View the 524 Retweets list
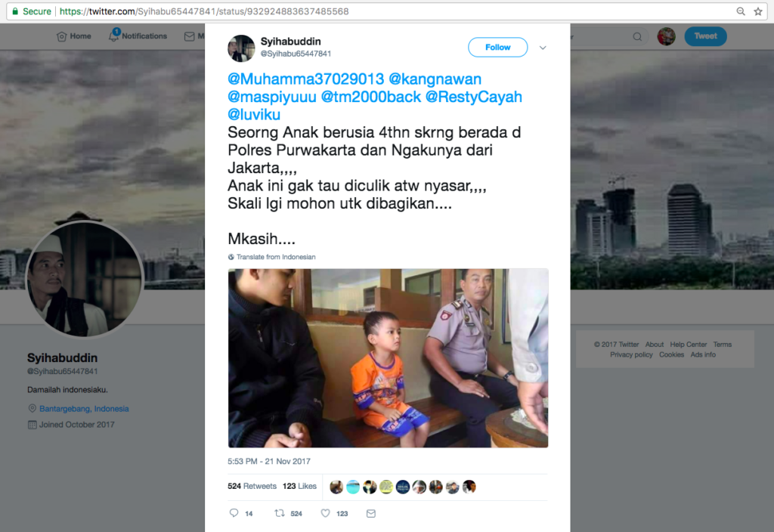 tap(252, 486)
